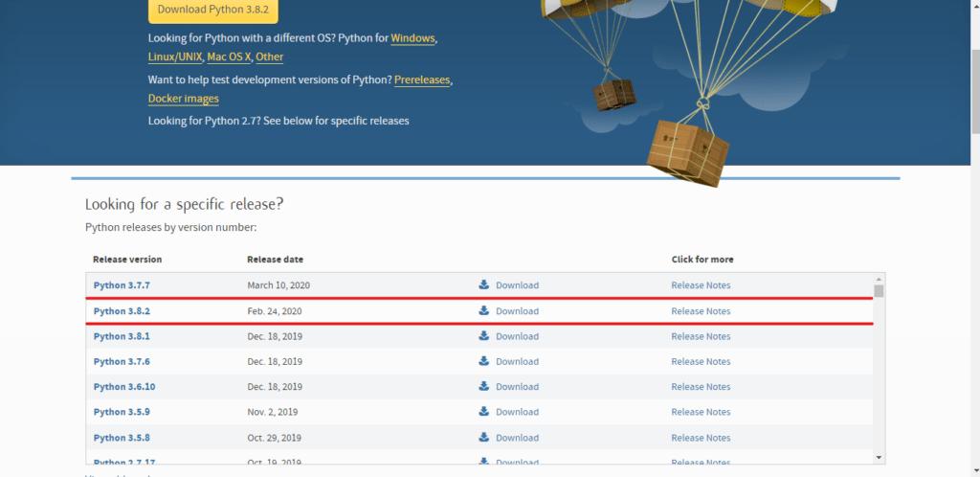Click download icon for Python 3.7.7
This screenshot has width=980, height=477.
[x=484, y=284]
